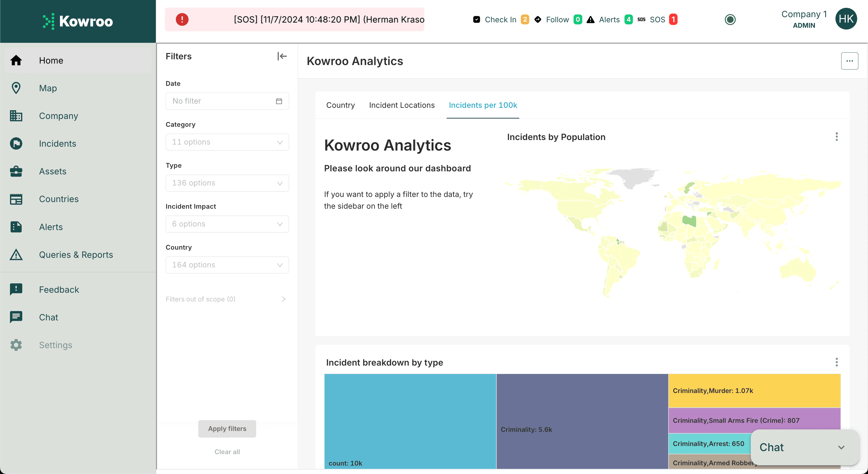Click the Queries & Reports triangle icon
The image size is (868, 474).
(16, 254)
